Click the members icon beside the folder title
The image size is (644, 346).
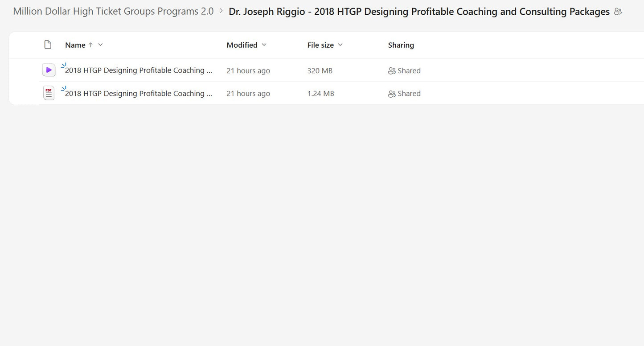618,11
